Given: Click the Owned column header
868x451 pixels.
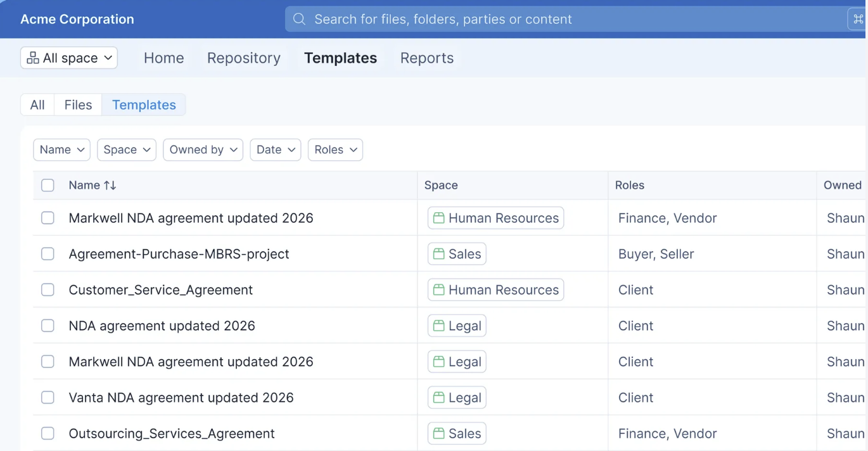Looking at the screenshot, I should pyautogui.click(x=843, y=185).
